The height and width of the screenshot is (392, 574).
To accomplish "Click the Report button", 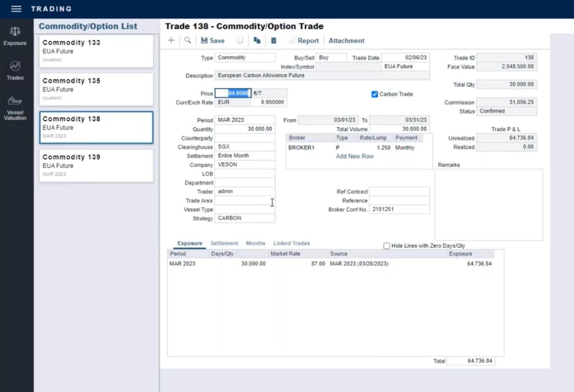I will [x=304, y=41].
